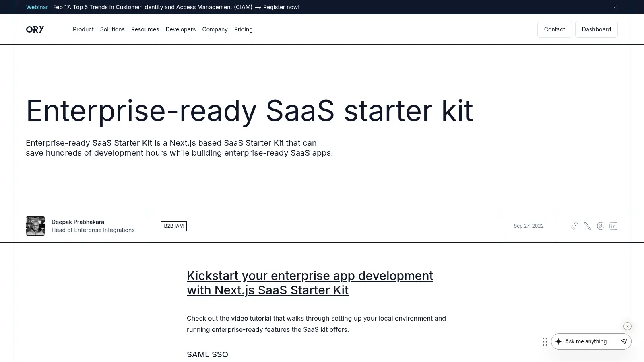Open the Solutions menu

pyautogui.click(x=112, y=29)
